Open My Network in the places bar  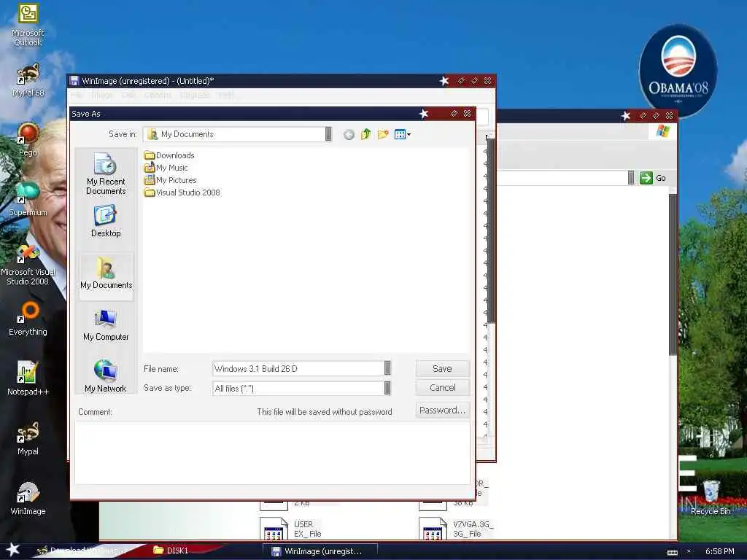tap(105, 376)
